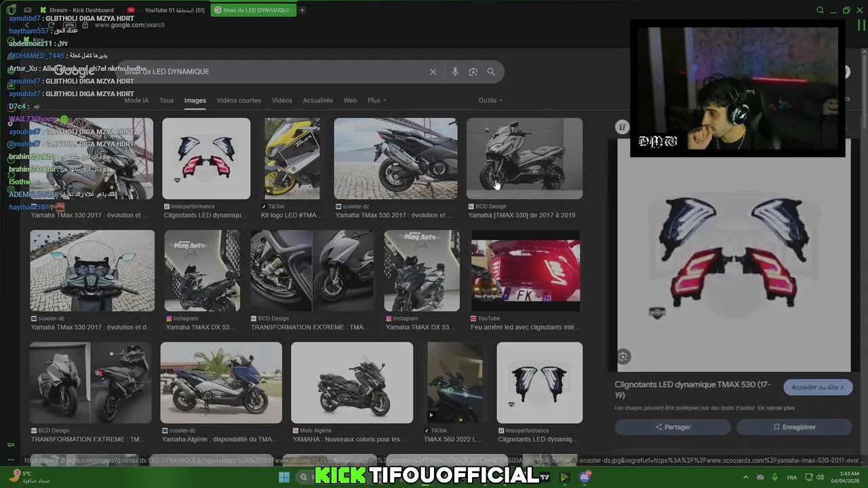This screenshot has width=868, height=488.
Task: Open the large preview image of LED clignotants
Action: tap(734, 255)
